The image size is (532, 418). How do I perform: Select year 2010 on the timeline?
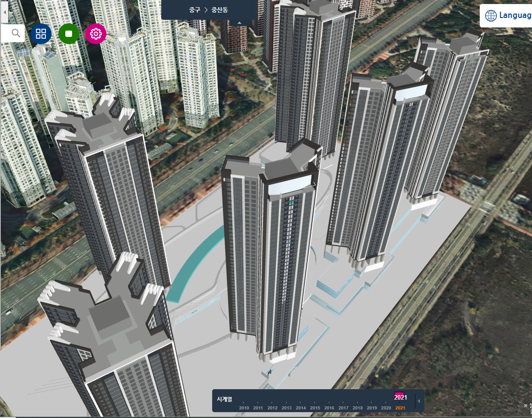tap(244, 408)
